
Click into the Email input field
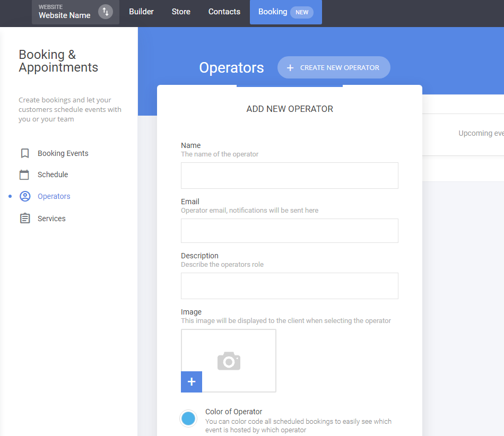[289, 231]
